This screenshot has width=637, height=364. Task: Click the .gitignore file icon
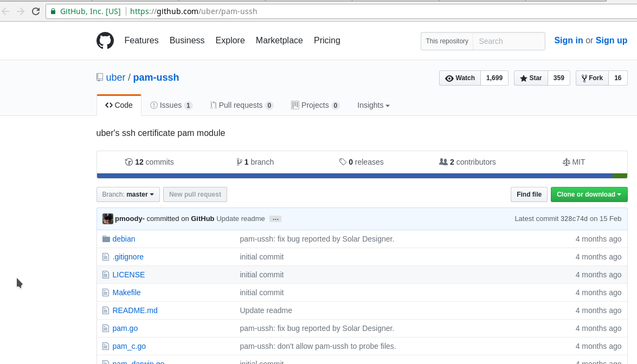pos(106,257)
